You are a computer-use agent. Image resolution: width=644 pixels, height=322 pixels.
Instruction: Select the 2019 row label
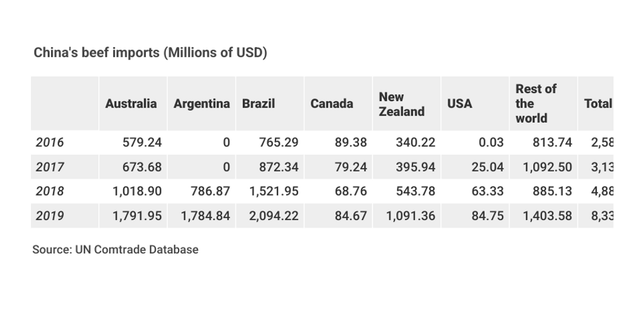pyautogui.click(x=50, y=216)
